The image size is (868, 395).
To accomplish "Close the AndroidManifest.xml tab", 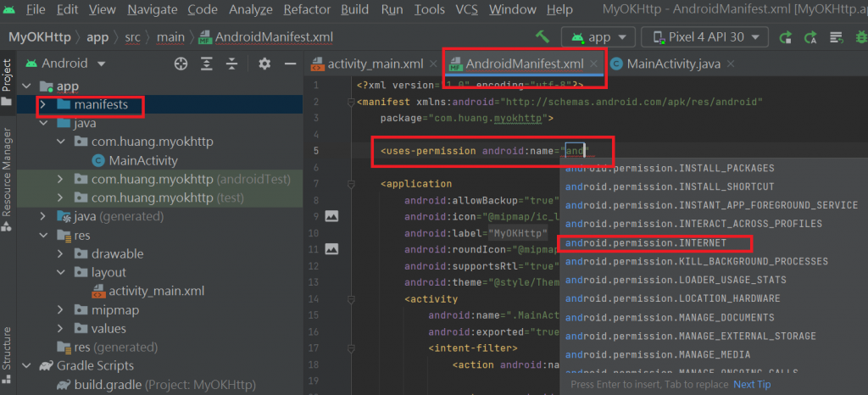I will coord(593,64).
